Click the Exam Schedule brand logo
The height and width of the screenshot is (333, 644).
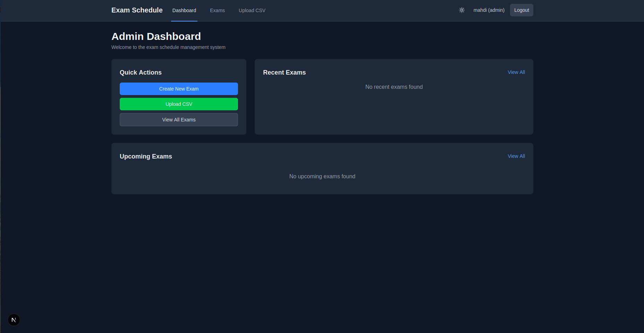(x=137, y=10)
